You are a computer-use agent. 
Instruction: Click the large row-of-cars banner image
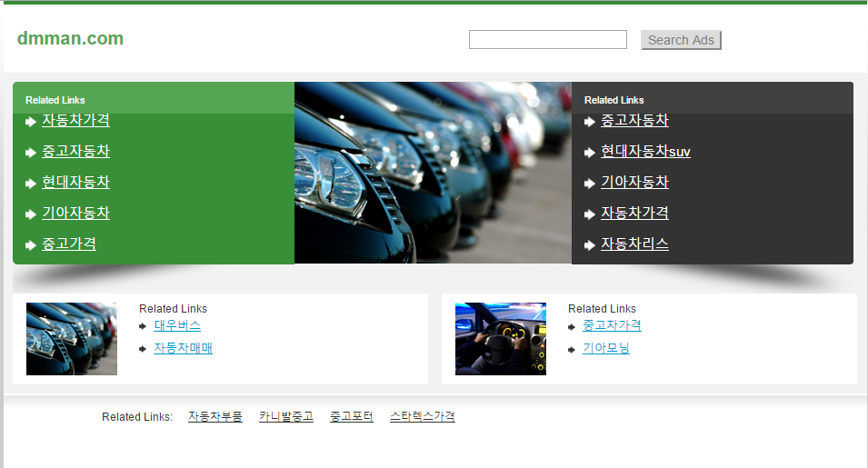coord(433,173)
